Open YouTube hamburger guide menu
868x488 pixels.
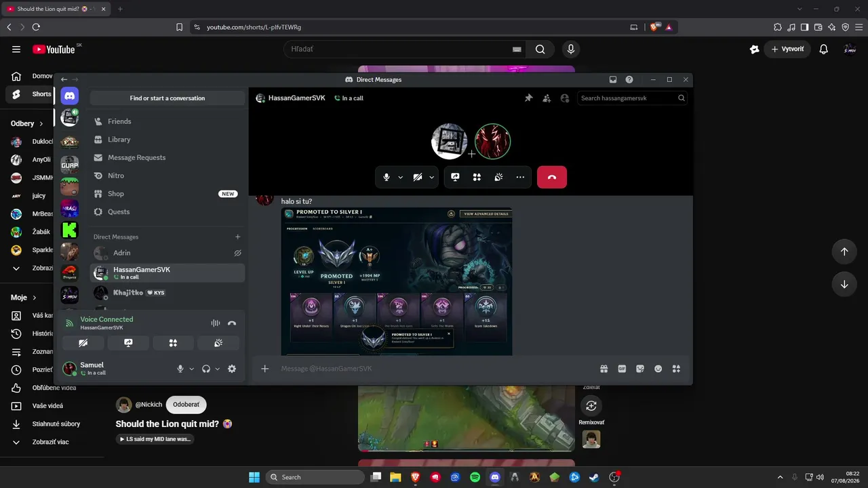[16, 49]
